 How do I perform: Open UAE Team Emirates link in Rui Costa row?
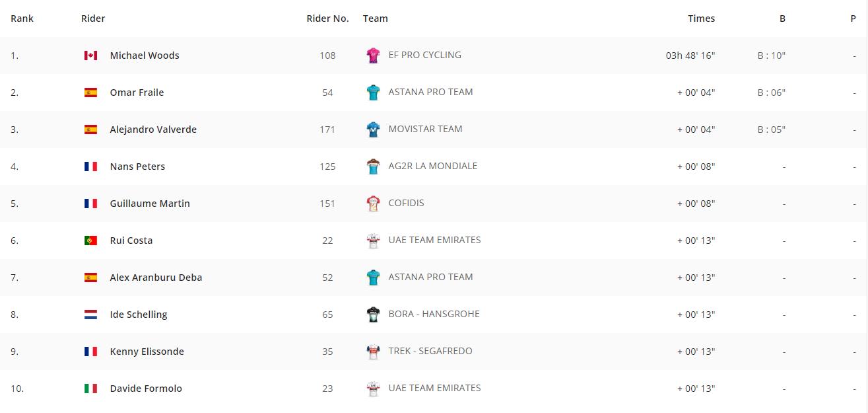tap(434, 240)
